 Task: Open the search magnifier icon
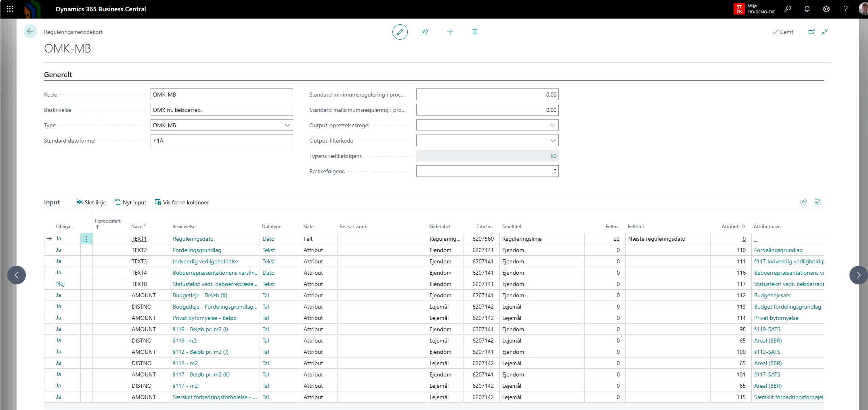coord(788,9)
